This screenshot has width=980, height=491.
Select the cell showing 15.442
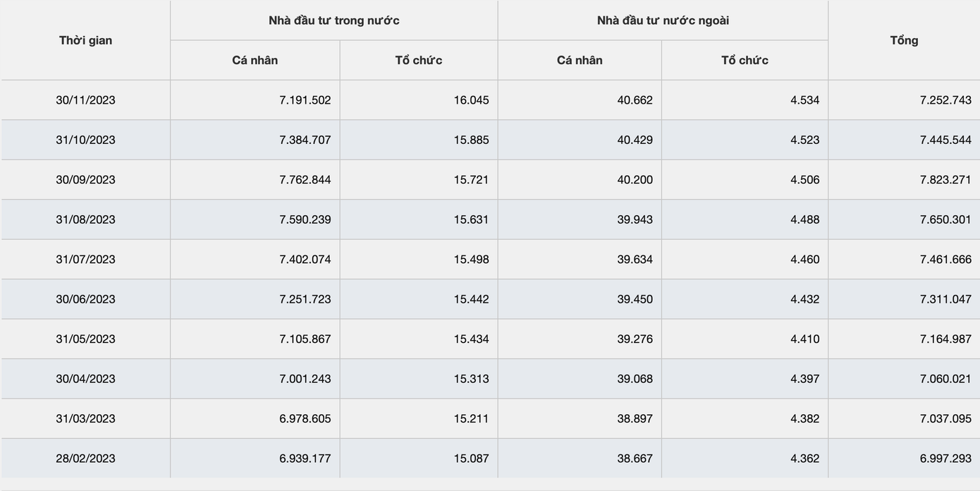click(471, 299)
